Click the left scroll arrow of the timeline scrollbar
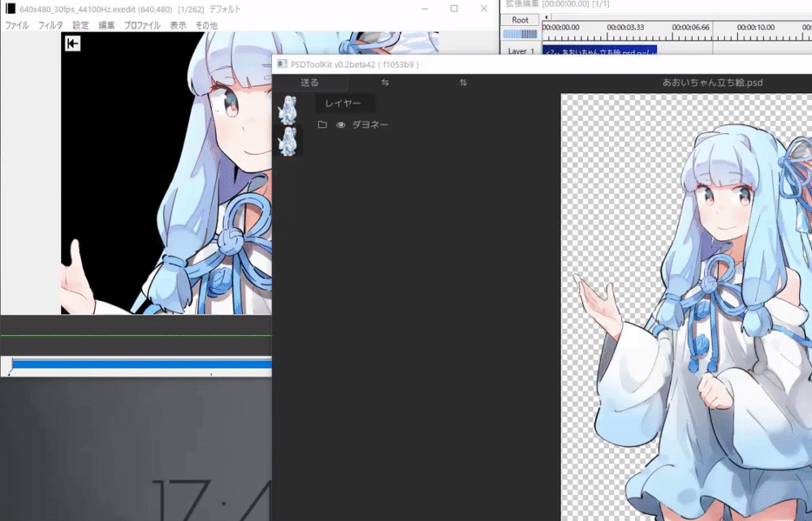This screenshot has width=812, height=521. pos(546,17)
